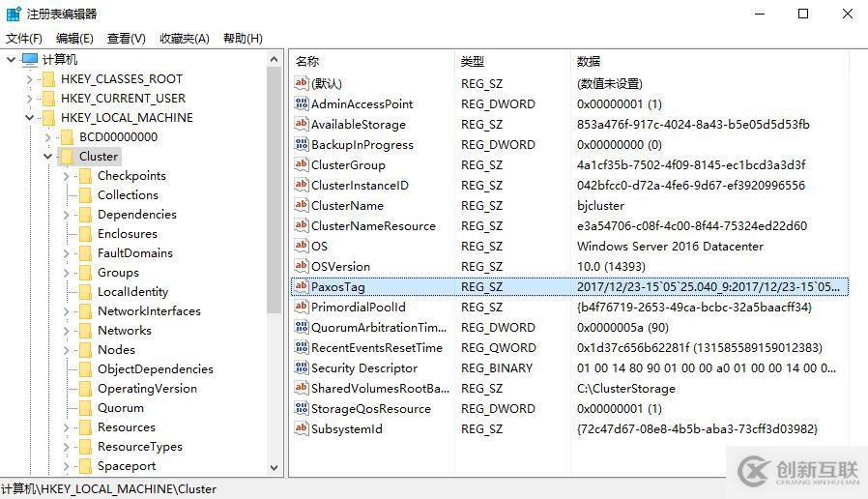Expand the Checkpoints key
Screen dimensions: 868x499
pyautogui.click(x=66, y=176)
